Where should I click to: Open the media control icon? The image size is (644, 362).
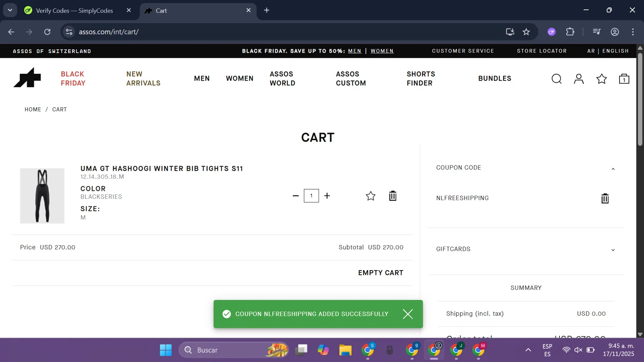(596, 32)
